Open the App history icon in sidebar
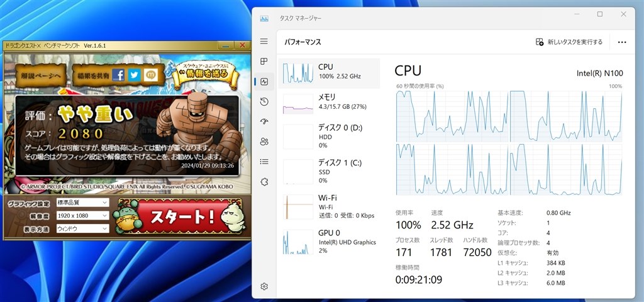Screen dimensions: 644x302 click(x=264, y=101)
